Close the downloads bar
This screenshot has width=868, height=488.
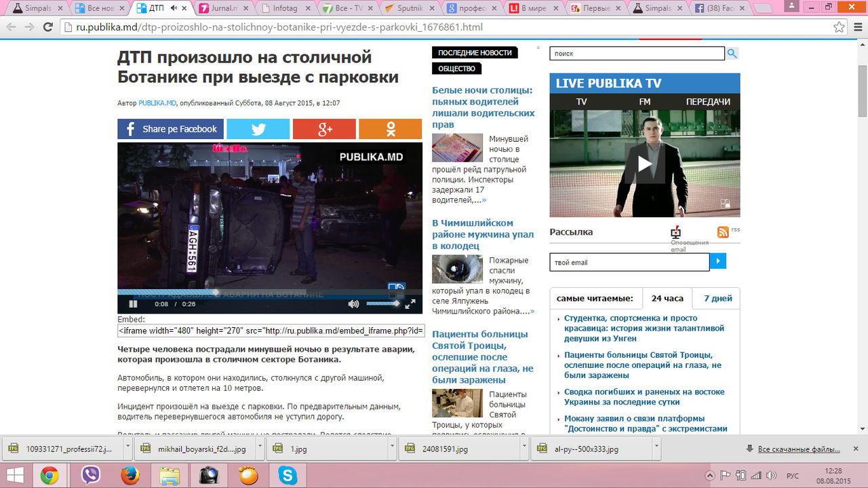click(857, 449)
